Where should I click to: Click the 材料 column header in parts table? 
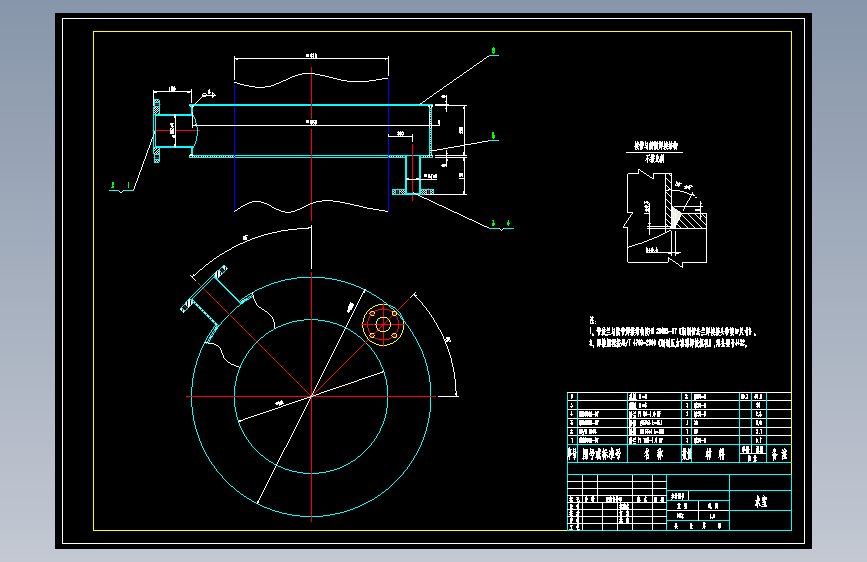click(x=715, y=455)
